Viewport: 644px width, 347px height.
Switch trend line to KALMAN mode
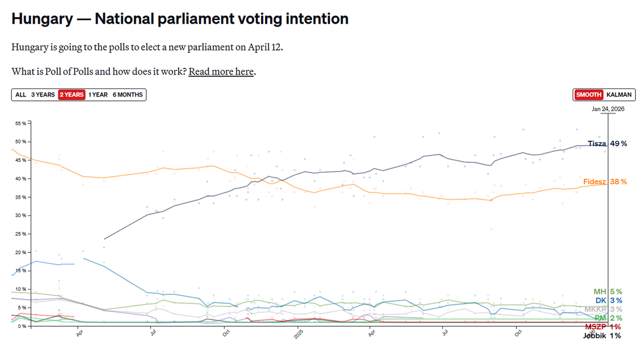point(619,95)
